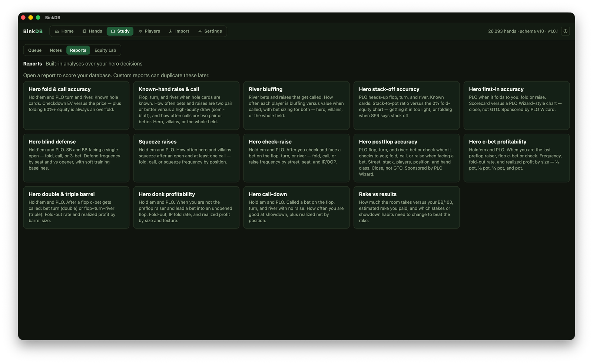
Task: Click the Home house icon
Action: pyautogui.click(x=57, y=31)
